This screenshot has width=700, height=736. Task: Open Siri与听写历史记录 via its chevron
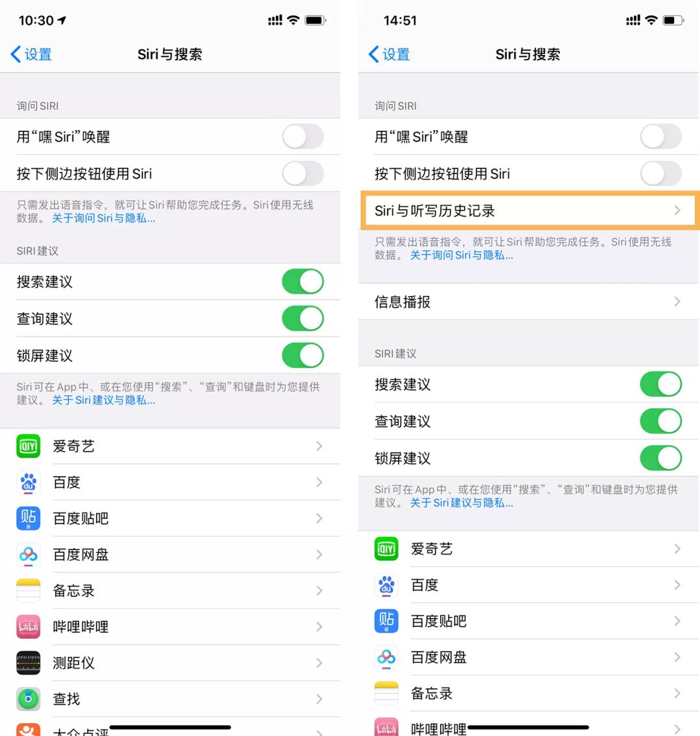tap(677, 211)
